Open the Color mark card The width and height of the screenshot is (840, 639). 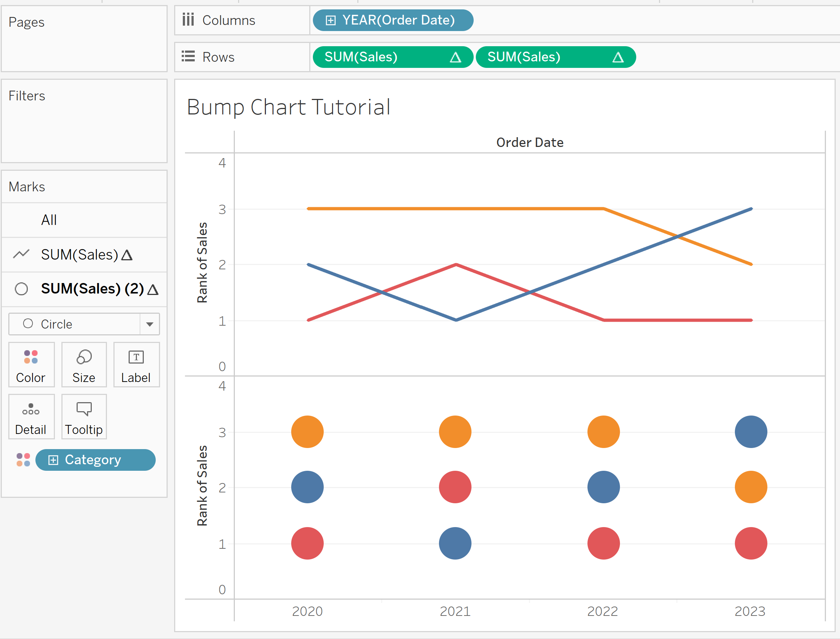click(x=31, y=364)
